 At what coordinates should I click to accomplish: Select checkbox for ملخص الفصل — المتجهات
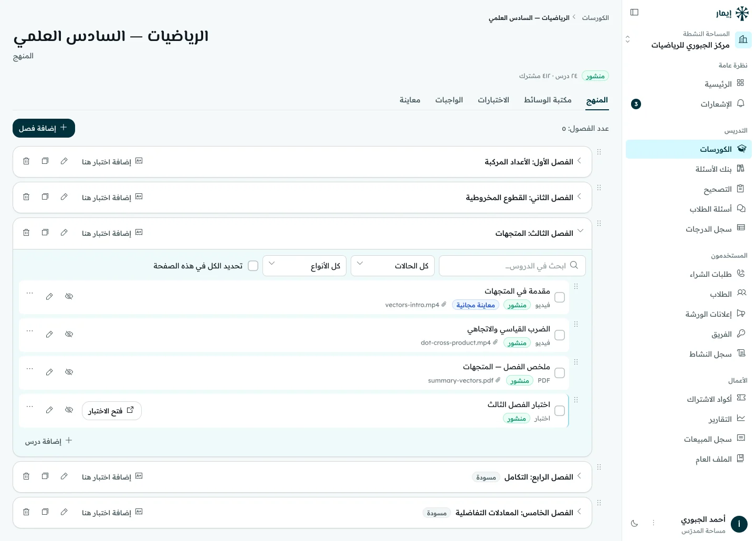pyautogui.click(x=560, y=373)
